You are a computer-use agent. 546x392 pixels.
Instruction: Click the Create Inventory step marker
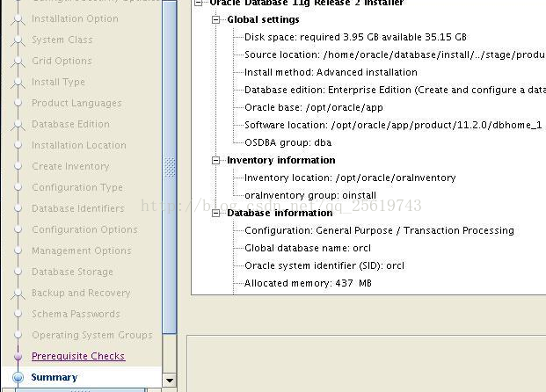pyautogui.click(x=18, y=166)
